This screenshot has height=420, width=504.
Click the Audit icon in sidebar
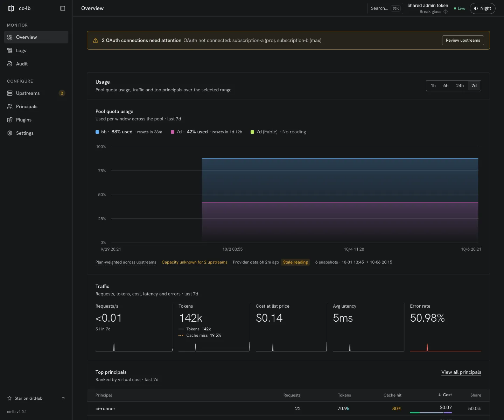coord(10,64)
